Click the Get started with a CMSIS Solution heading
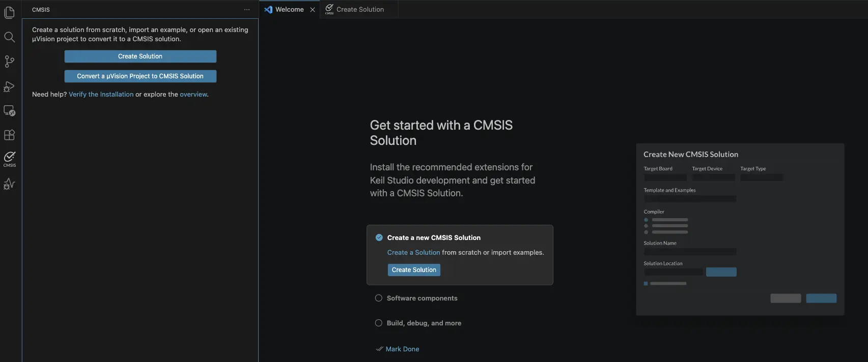 pyautogui.click(x=441, y=133)
